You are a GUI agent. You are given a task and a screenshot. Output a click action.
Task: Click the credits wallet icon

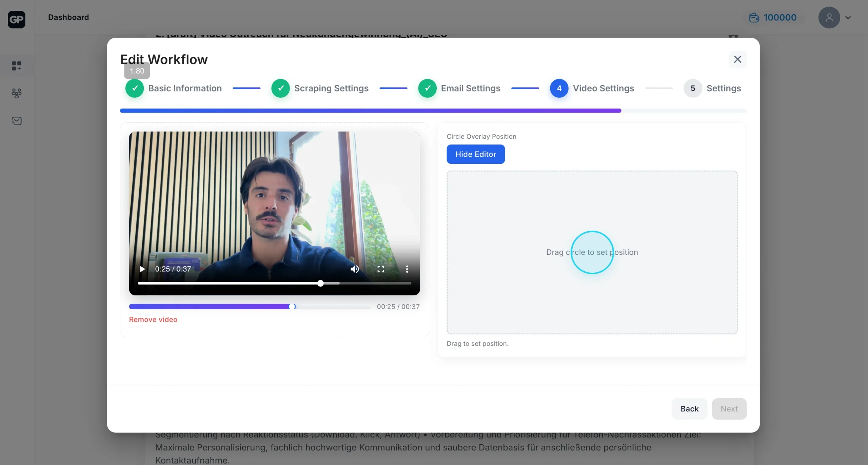[754, 18]
